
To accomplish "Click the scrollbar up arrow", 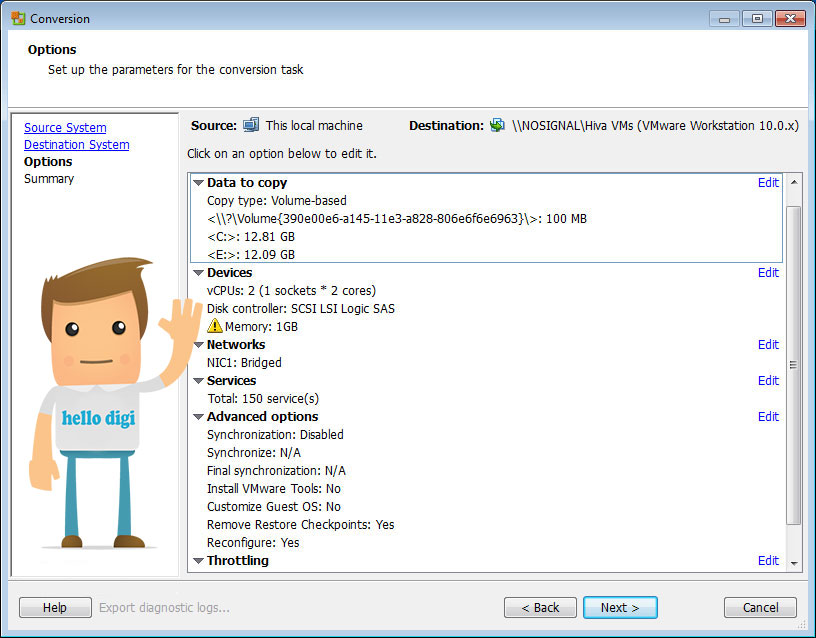I will coord(794,182).
